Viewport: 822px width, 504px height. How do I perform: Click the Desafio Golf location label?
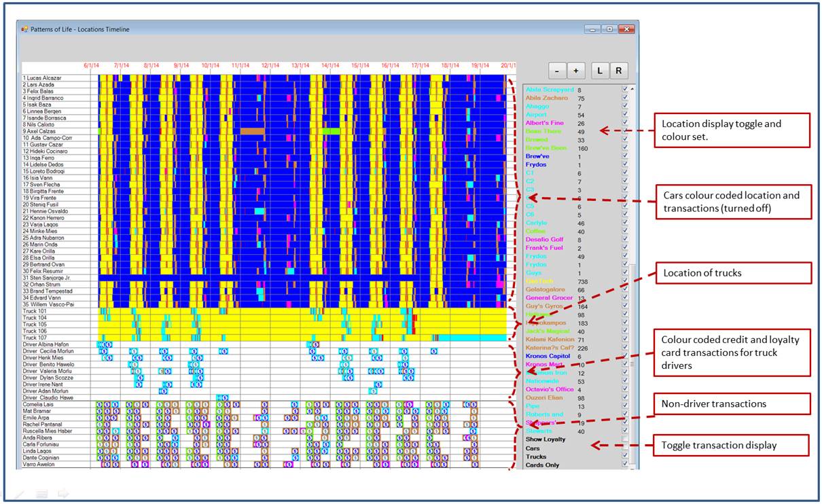pos(544,240)
